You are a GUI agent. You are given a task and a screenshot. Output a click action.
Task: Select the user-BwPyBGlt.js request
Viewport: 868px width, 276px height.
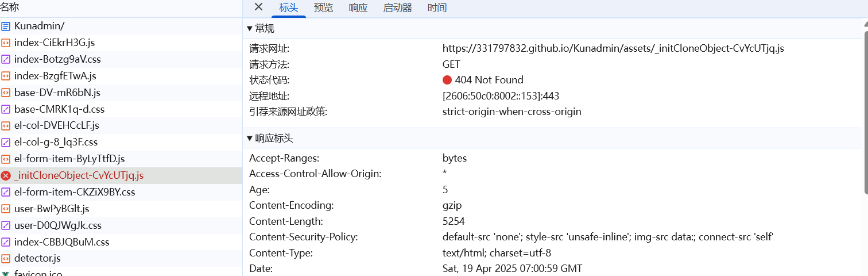coord(121,209)
